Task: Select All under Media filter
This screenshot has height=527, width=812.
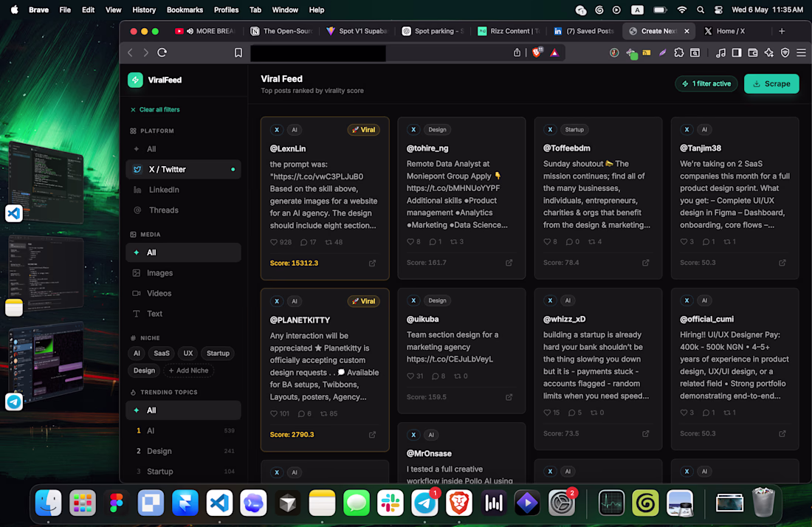Action: 183,252
